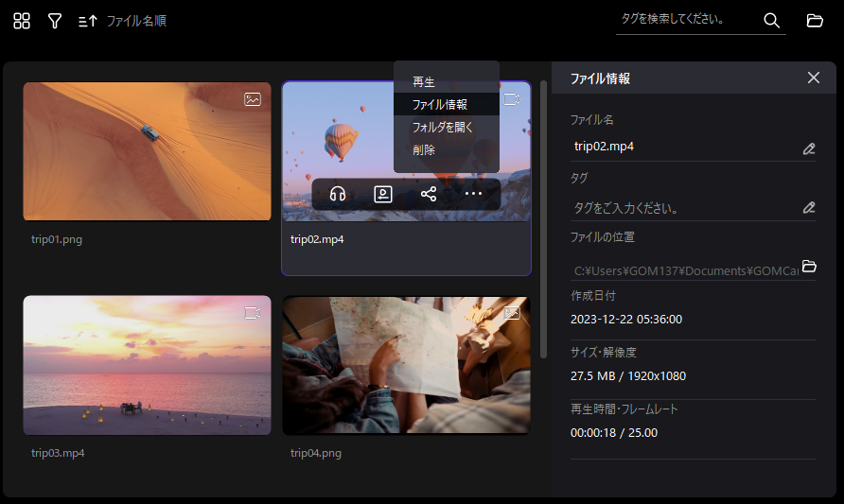
Task: Choose フォルダを開く from the context menu
Action: [x=442, y=127]
